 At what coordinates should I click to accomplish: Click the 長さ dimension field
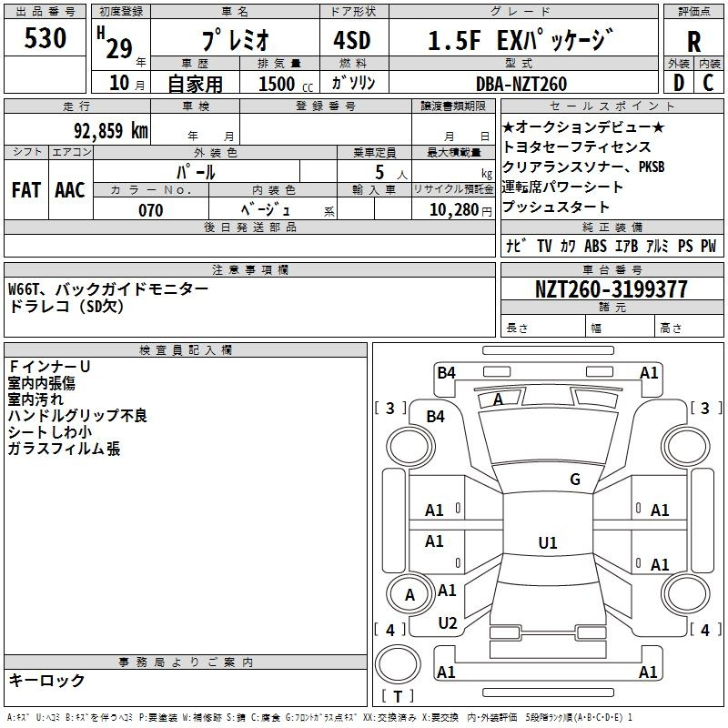tap(542, 326)
